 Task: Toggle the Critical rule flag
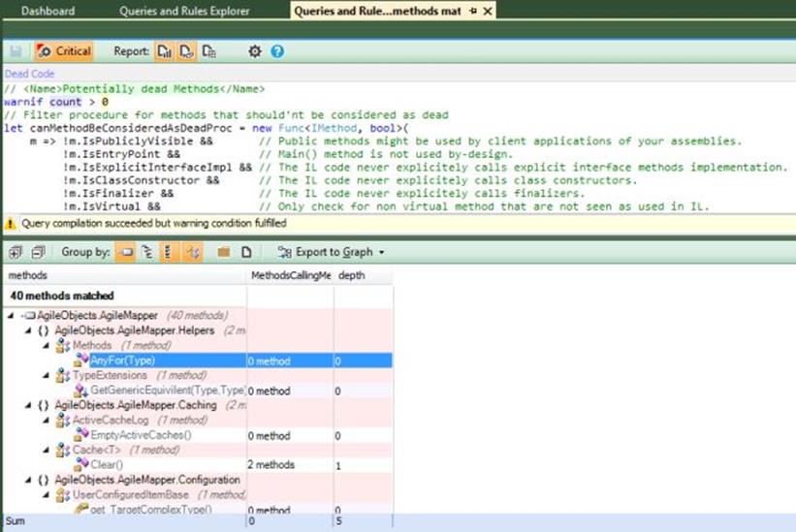click(x=64, y=51)
